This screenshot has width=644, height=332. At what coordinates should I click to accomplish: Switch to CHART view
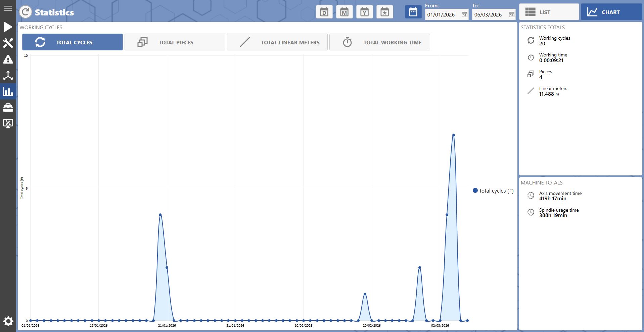tap(611, 12)
